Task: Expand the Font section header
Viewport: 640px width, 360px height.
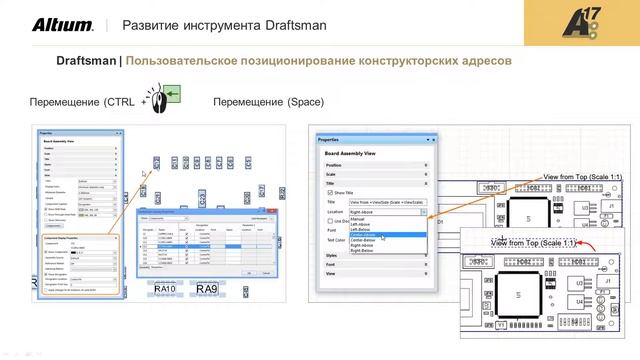Action: [376, 264]
